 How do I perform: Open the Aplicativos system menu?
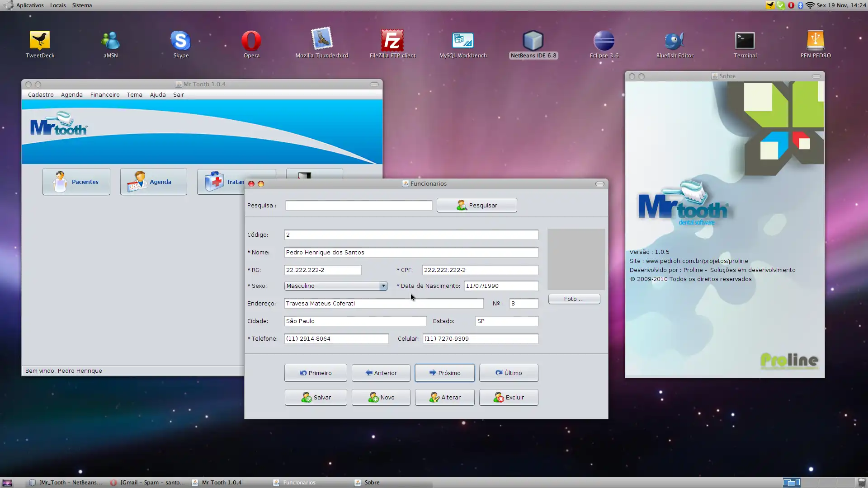tap(30, 5)
